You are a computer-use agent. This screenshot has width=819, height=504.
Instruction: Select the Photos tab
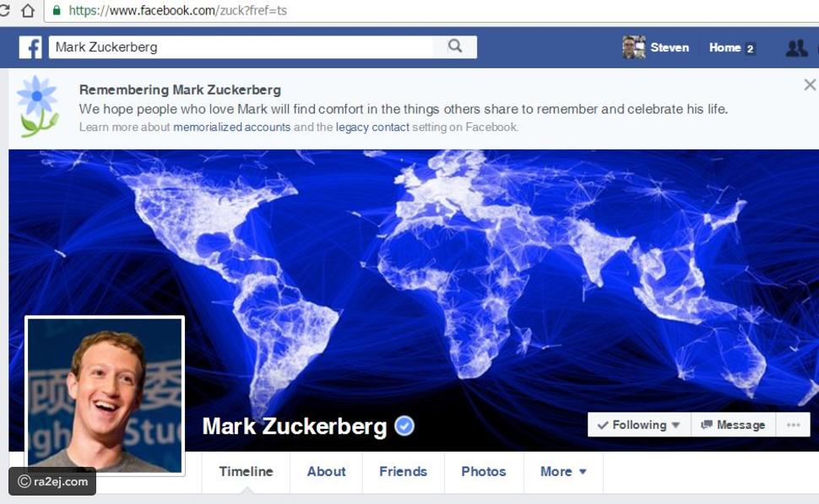[484, 472]
